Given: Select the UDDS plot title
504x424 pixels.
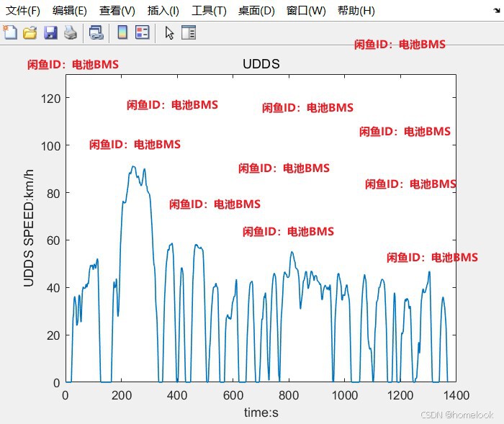Looking at the screenshot, I should pyautogui.click(x=261, y=63).
